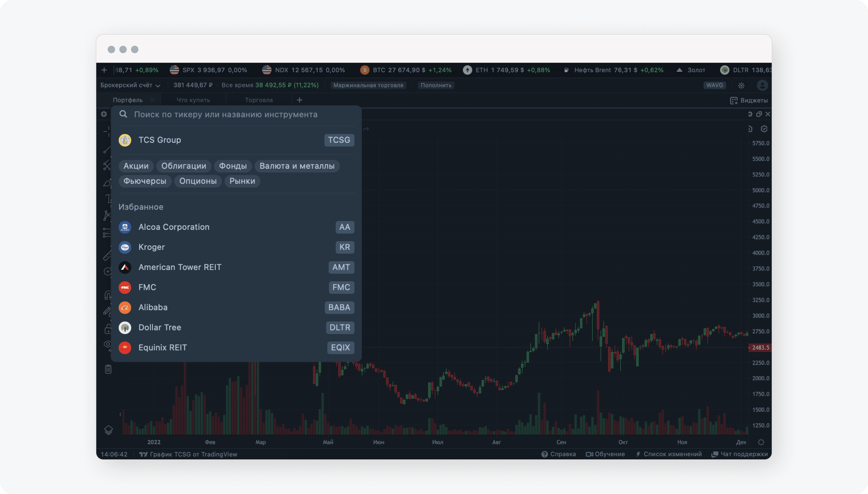Filter by Фьючерсы category

pos(145,181)
